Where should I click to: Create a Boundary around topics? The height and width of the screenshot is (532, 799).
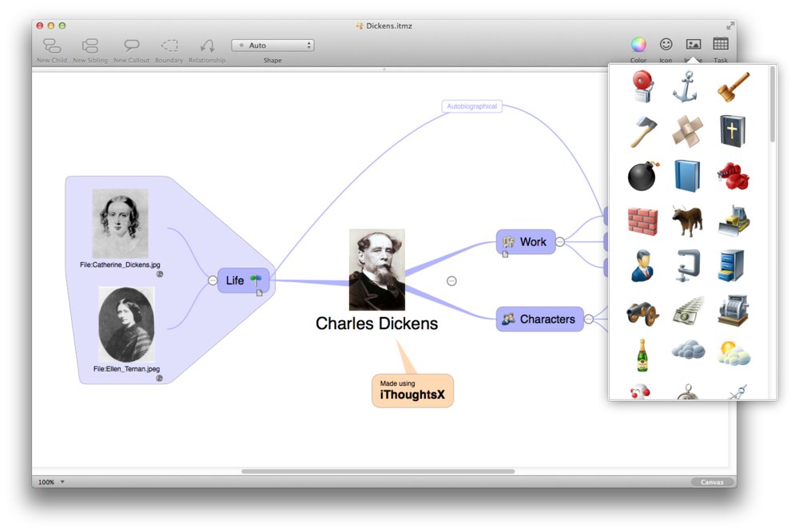click(169, 50)
